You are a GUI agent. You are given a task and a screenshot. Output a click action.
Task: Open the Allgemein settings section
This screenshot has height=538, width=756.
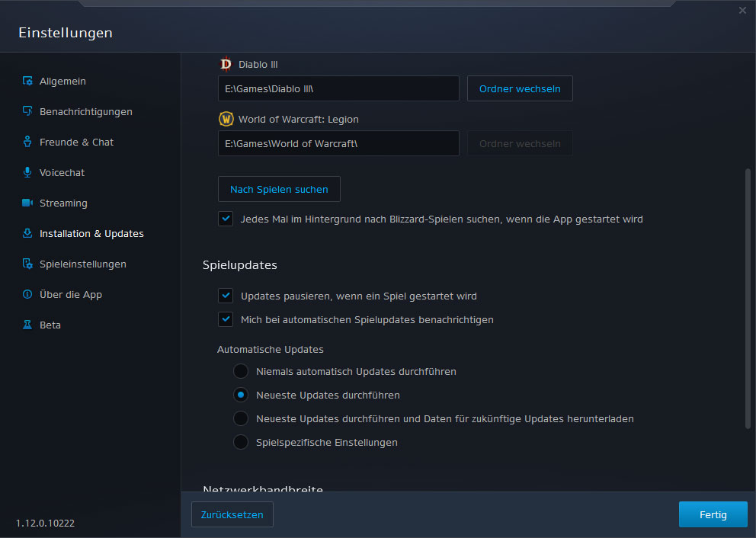pyautogui.click(x=62, y=81)
